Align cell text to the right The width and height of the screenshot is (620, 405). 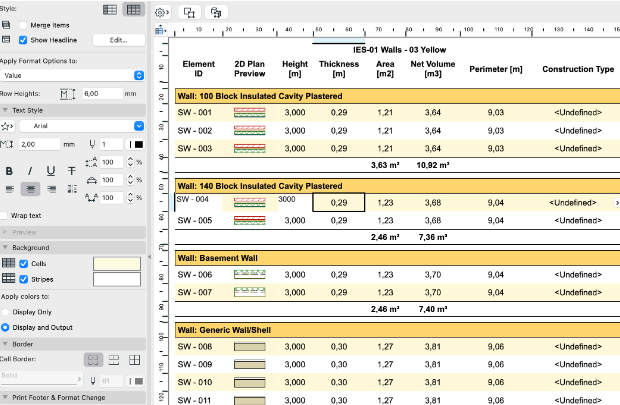click(50, 188)
